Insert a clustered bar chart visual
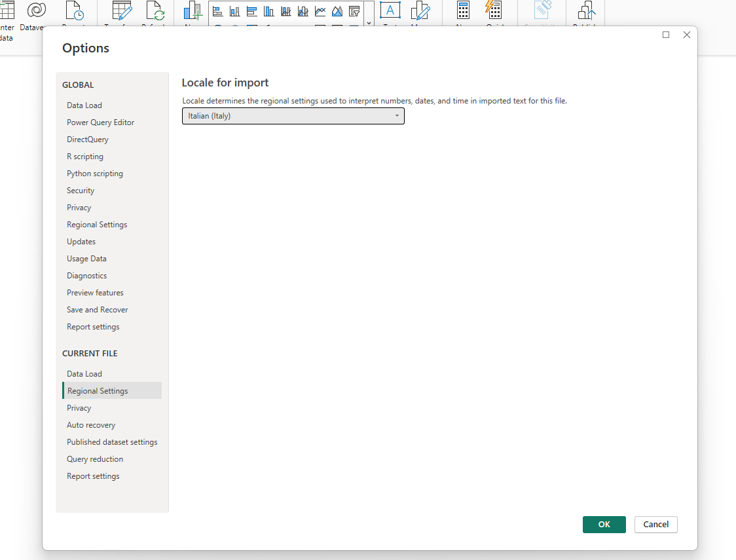736x560 pixels. click(x=251, y=10)
